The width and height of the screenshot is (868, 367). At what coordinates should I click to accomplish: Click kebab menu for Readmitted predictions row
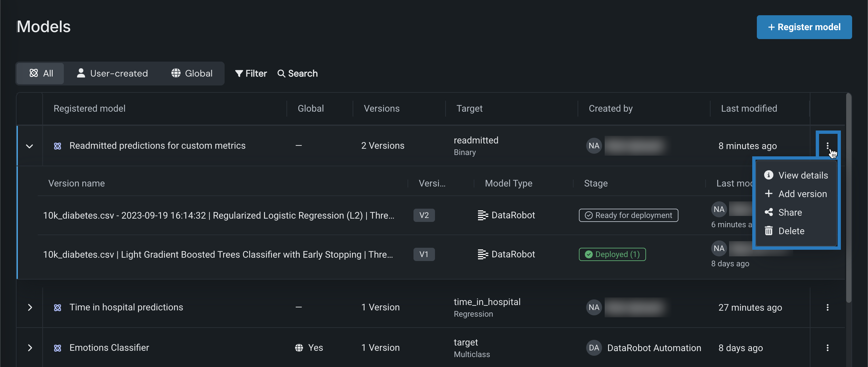(x=827, y=146)
